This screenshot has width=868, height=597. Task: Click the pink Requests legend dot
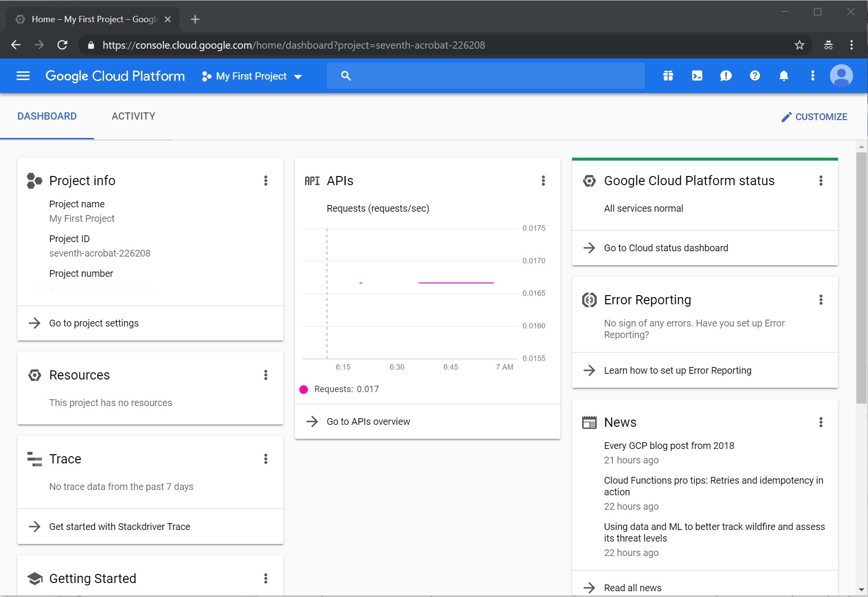(x=304, y=390)
